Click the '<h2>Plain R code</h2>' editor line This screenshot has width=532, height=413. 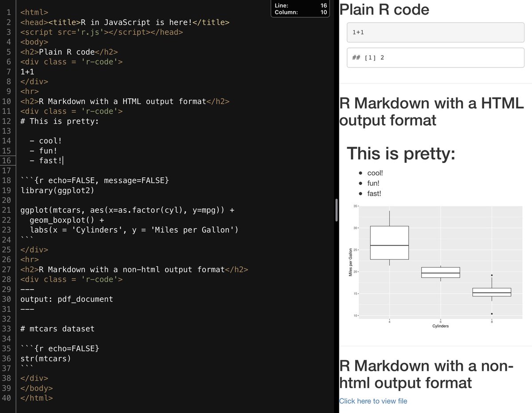[x=69, y=52]
